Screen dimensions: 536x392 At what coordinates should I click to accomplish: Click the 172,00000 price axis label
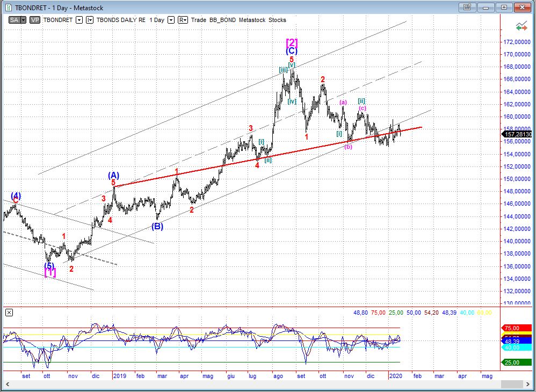[517, 42]
